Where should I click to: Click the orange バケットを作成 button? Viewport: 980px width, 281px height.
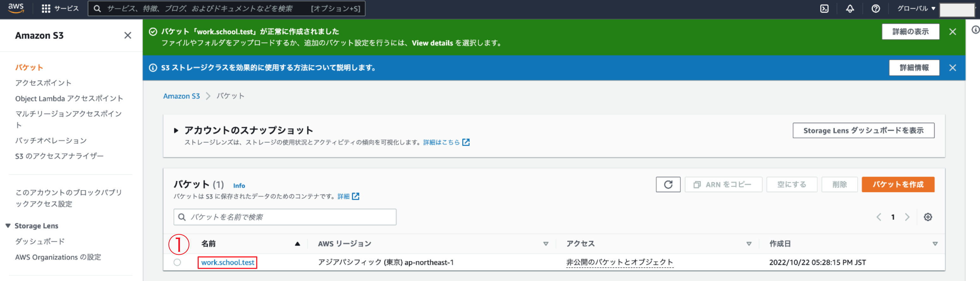(x=898, y=185)
